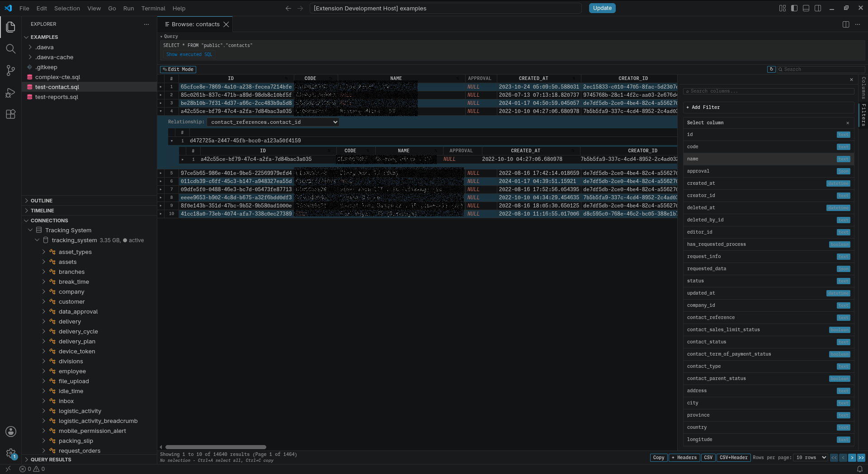Export results with CSV button

[708, 458]
